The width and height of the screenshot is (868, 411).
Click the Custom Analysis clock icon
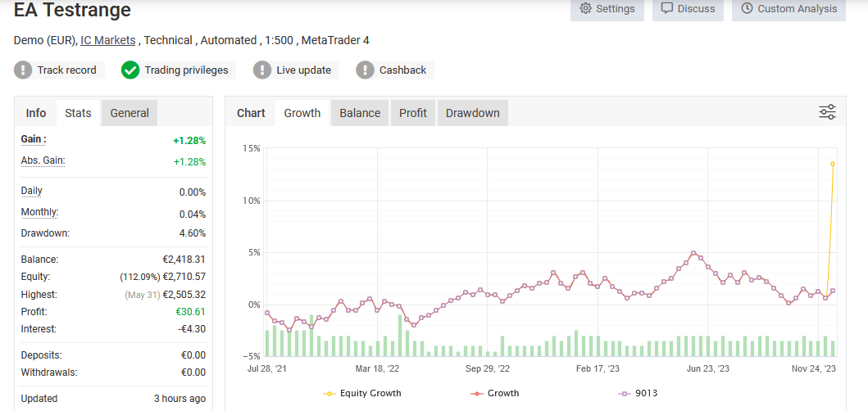[x=747, y=9]
